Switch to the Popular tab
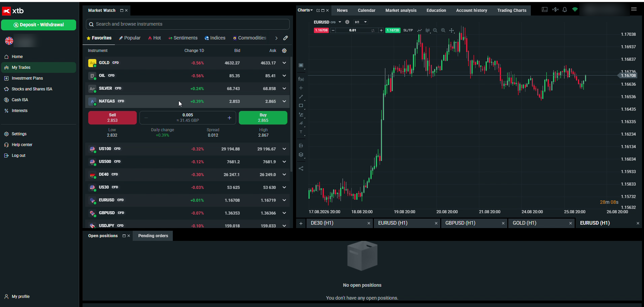Viewport: 644px width, 307px height. click(130, 38)
